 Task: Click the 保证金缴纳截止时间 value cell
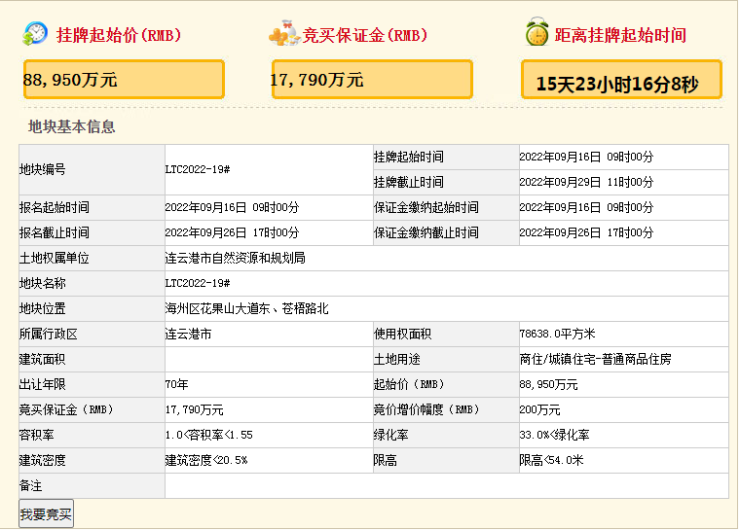click(623, 233)
